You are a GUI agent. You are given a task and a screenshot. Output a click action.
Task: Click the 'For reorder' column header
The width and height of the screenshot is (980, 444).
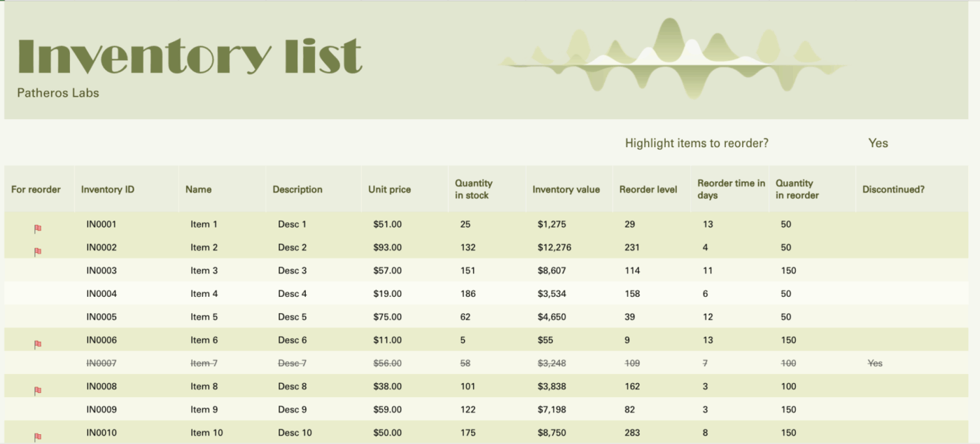pos(36,189)
